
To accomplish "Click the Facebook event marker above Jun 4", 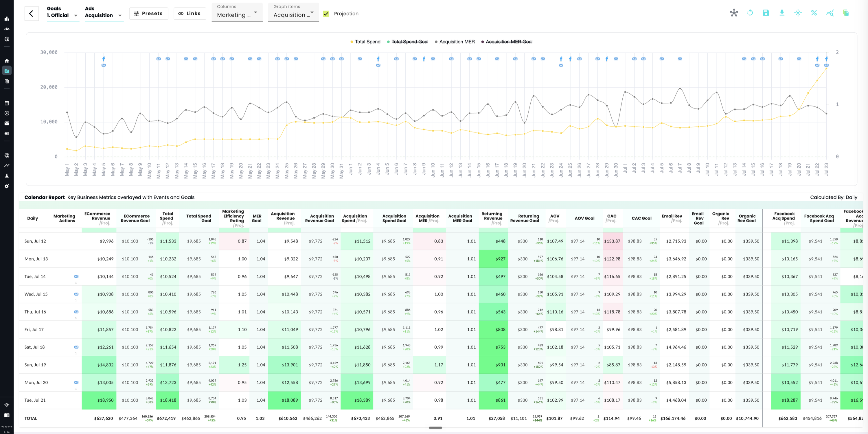I will coord(378,59).
